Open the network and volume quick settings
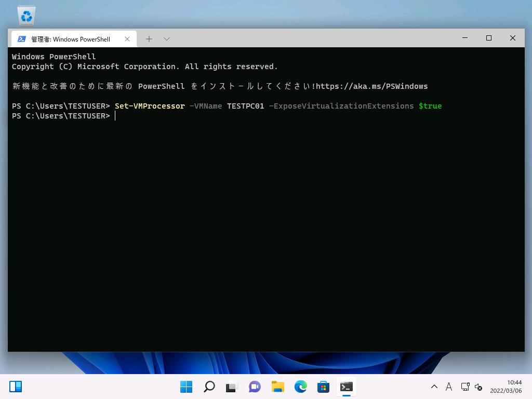Image resolution: width=532 pixels, height=399 pixels. coord(472,387)
